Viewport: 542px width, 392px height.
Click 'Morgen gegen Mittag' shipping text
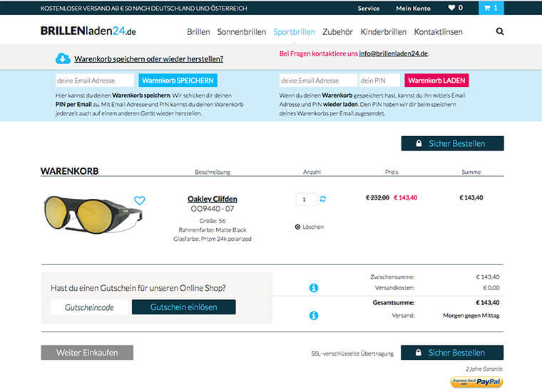(471, 316)
